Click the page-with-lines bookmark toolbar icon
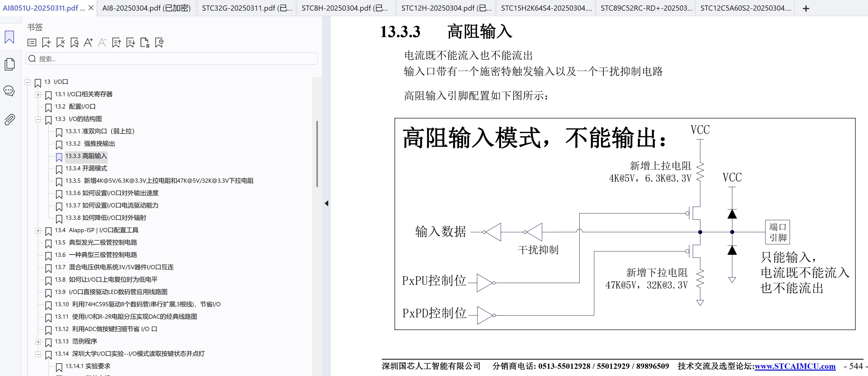Viewport: 868px width, 376px height. pyautogui.click(x=145, y=43)
